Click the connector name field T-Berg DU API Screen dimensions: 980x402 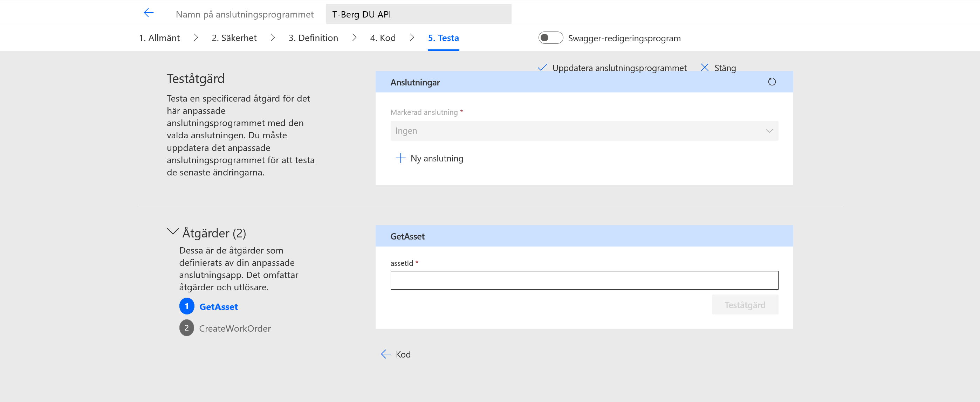(x=418, y=14)
